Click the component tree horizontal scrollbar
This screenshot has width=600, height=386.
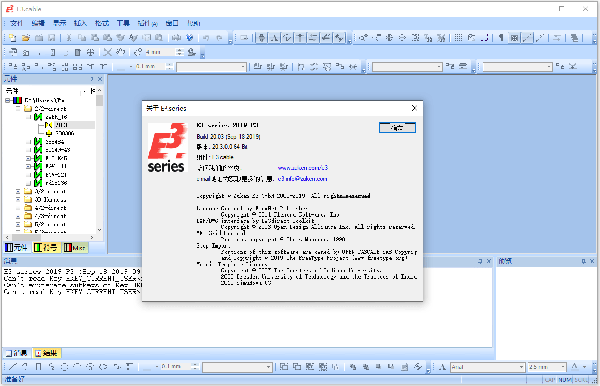pyautogui.click(x=51, y=238)
